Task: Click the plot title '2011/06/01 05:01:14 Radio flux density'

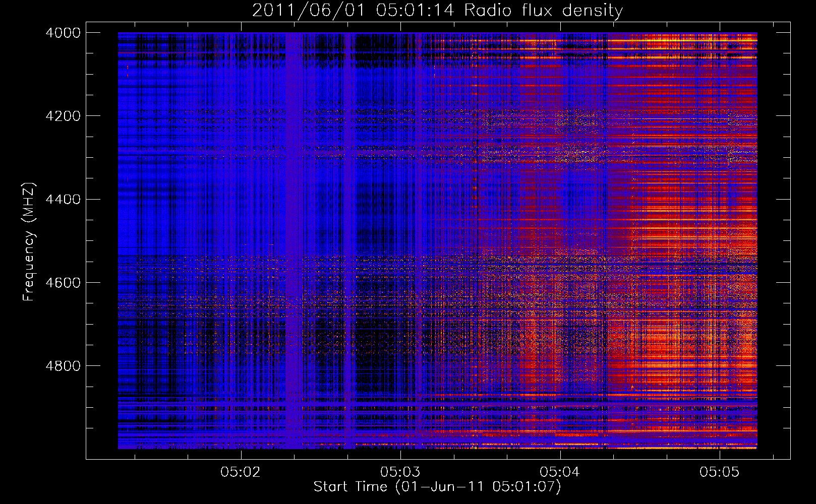Action: click(x=437, y=10)
